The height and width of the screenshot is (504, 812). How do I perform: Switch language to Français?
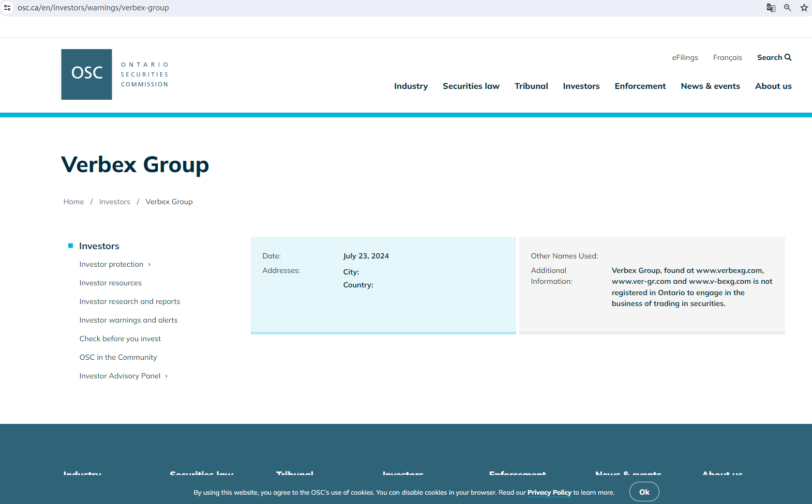(727, 57)
